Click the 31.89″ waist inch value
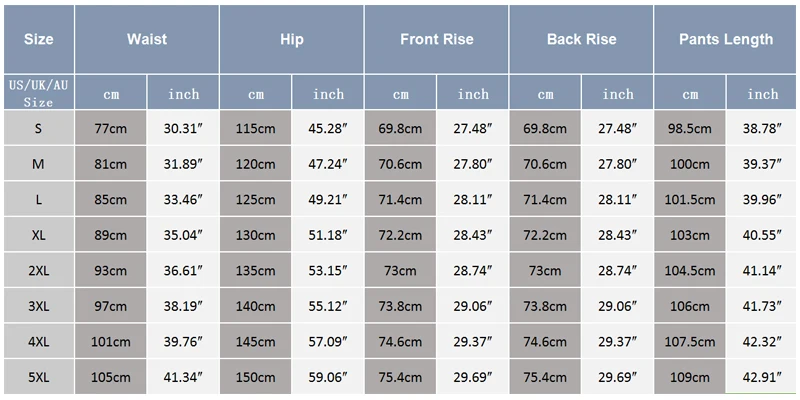The width and height of the screenshot is (800, 400). (x=183, y=164)
